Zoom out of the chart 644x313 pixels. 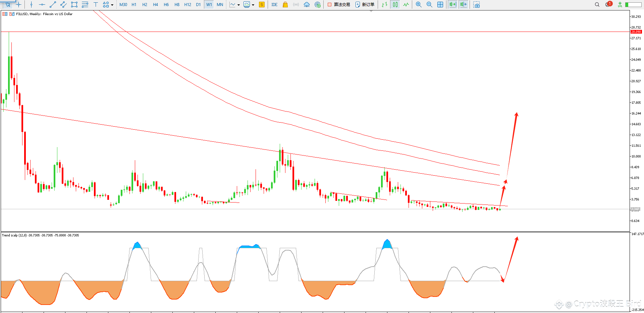coord(429,5)
